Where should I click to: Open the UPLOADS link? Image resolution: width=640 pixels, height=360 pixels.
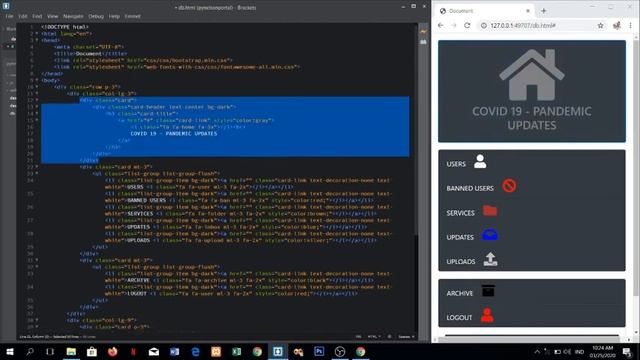[x=461, y=262]
